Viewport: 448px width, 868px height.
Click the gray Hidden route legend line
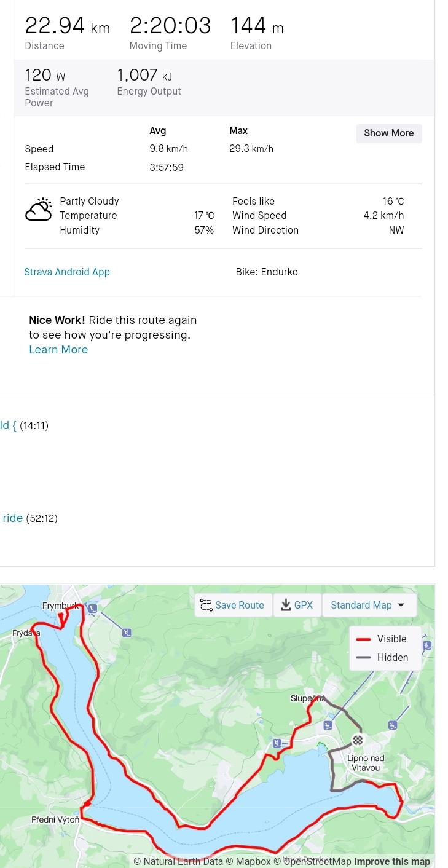[x=364, y=658]
